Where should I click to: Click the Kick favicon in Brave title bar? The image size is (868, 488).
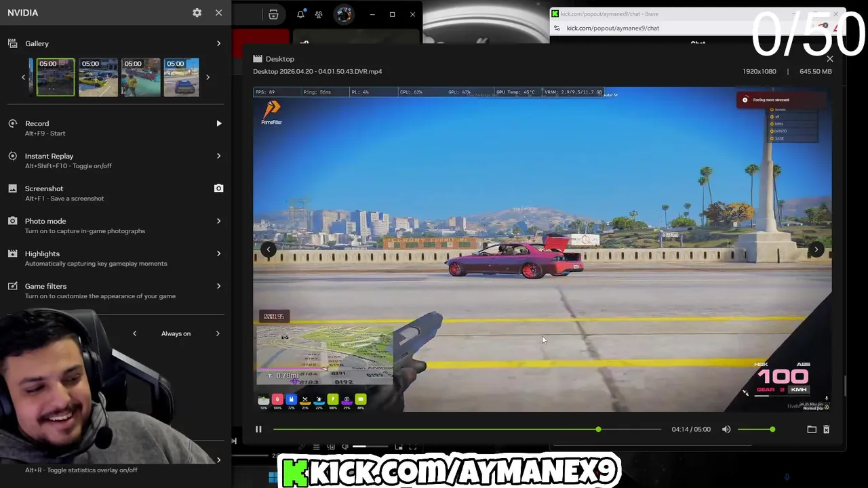point(555,14)
